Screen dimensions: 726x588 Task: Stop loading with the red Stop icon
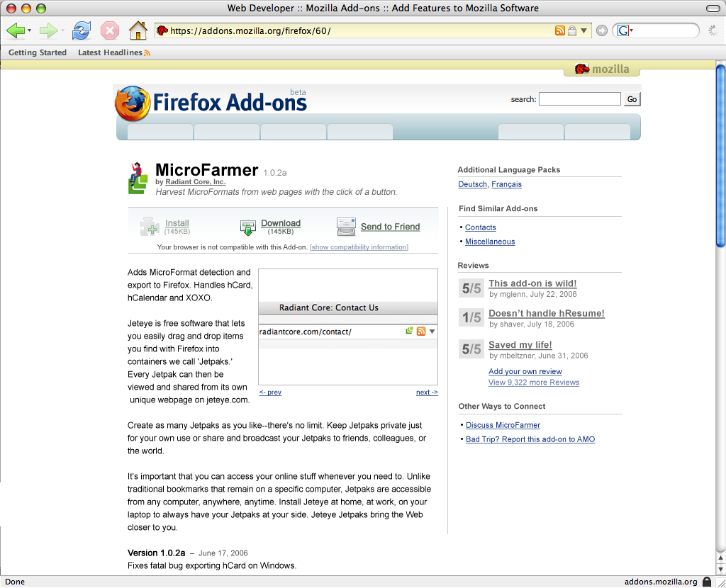tap(110, 31)
